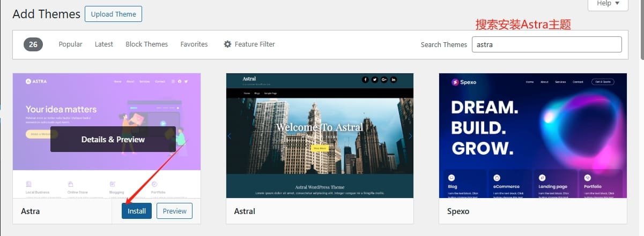Open the Block Themes tab
This screenshot has height=236, width=644.
coord(146,44)
